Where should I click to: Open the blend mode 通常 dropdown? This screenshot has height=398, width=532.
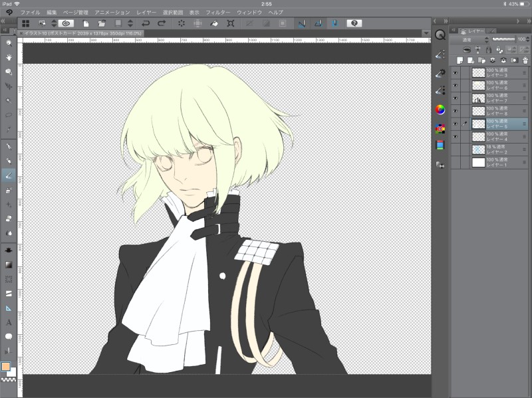click(470, 40)
